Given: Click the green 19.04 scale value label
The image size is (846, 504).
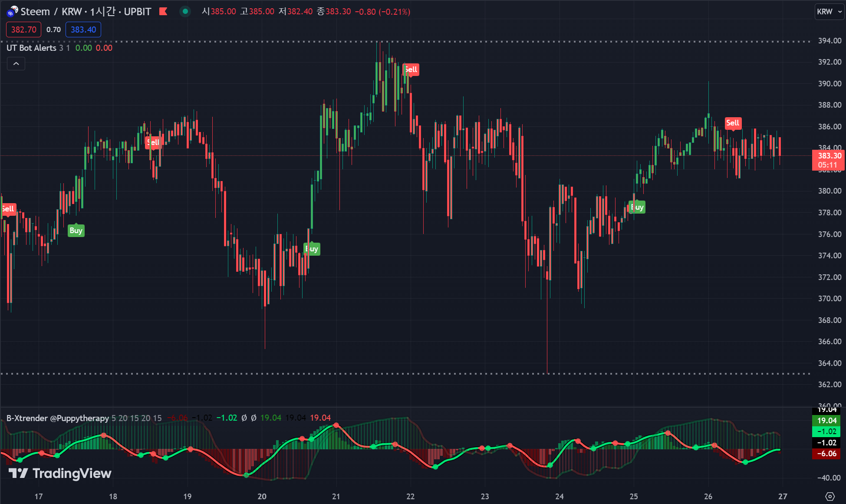Looking at the screenshot, I should click(x=826, y=420).
